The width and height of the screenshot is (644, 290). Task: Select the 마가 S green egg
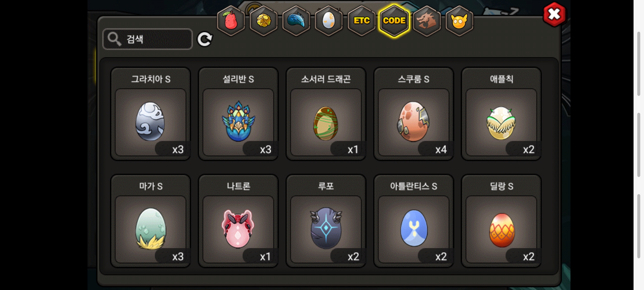pyautogui.click(x=151, y=221)
